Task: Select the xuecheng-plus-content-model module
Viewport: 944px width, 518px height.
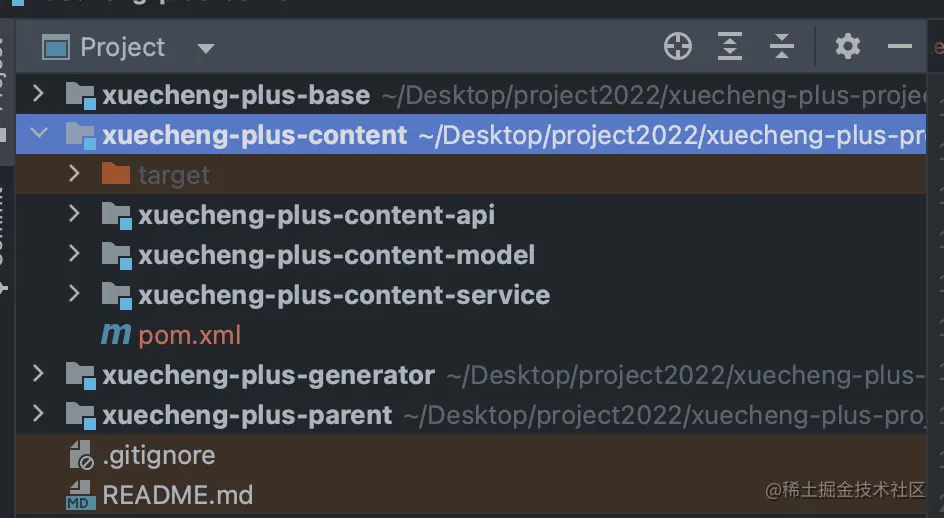Action: [x=336, y=255]
